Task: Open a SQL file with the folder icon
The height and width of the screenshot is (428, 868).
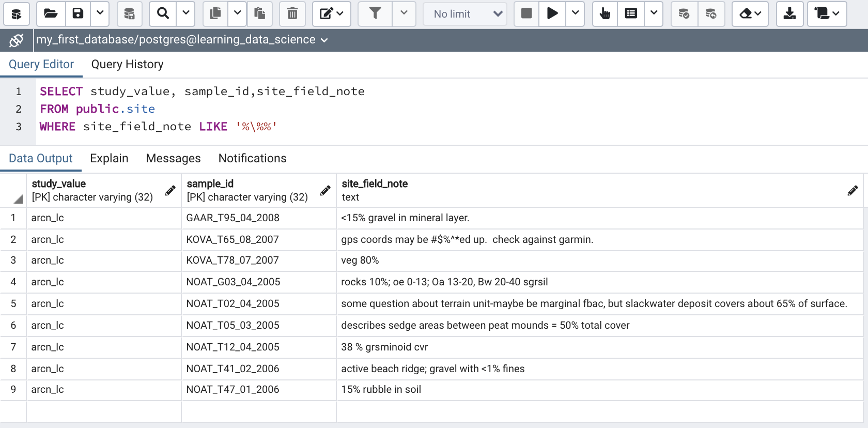Action: 51,14
